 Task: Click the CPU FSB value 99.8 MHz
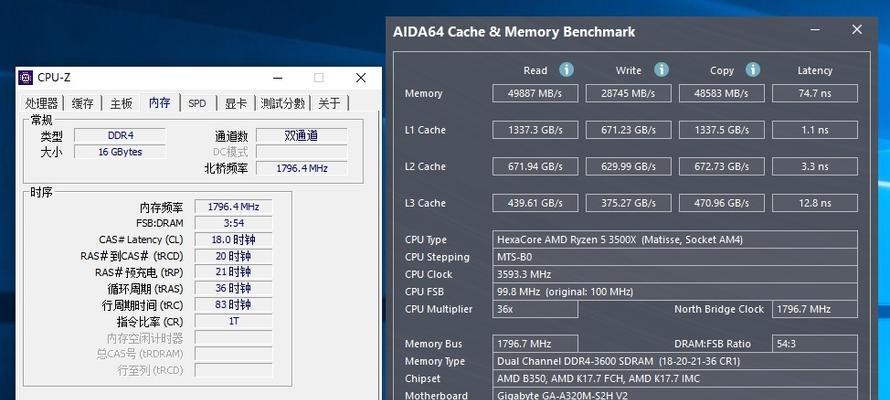(675, 292)
